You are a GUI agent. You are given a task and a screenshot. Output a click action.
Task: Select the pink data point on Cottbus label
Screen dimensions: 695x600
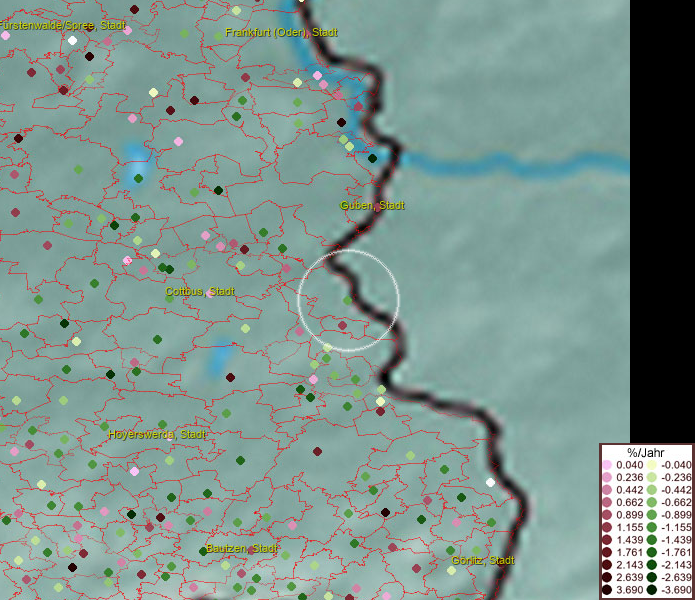pyautogui.click(x=210, y=293)
